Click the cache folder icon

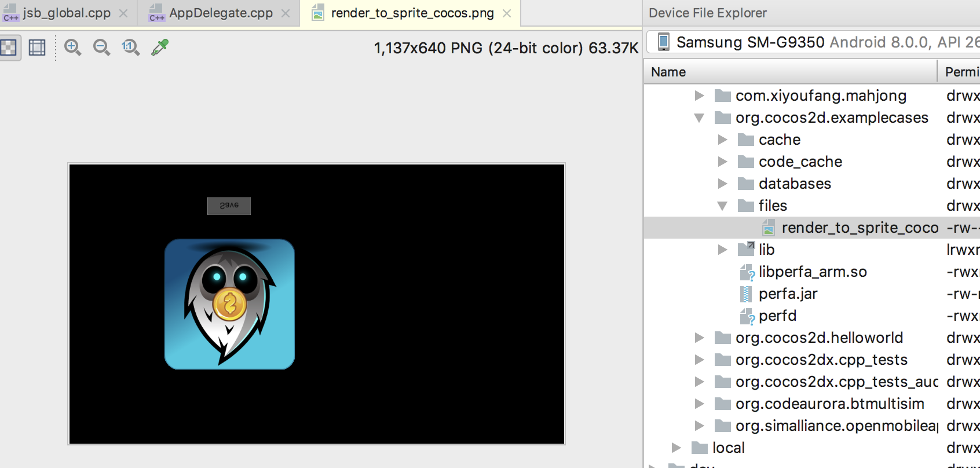point(745,140)
